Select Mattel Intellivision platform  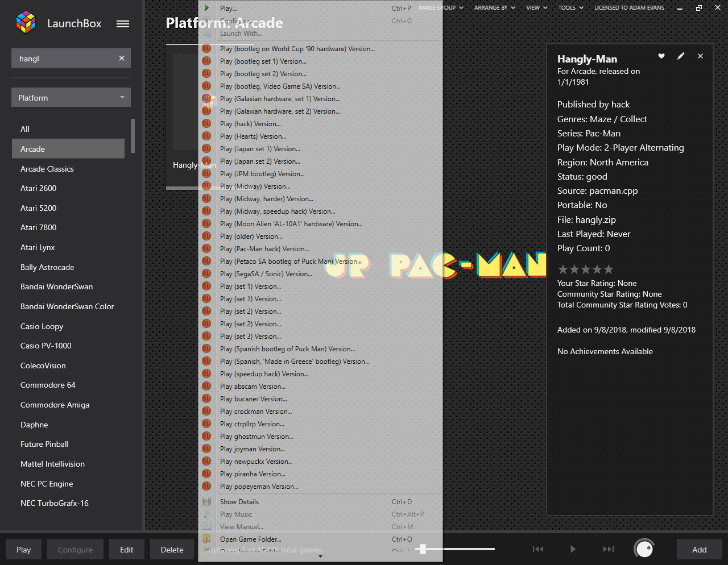[68, 464]
